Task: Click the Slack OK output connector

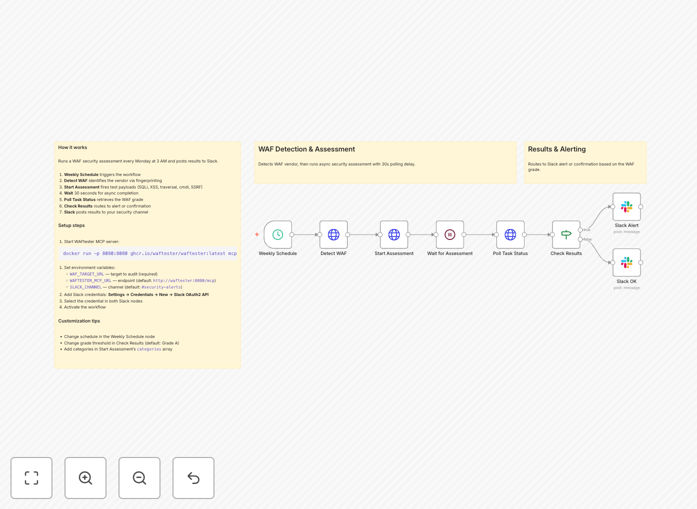Action: pos(641,263)
